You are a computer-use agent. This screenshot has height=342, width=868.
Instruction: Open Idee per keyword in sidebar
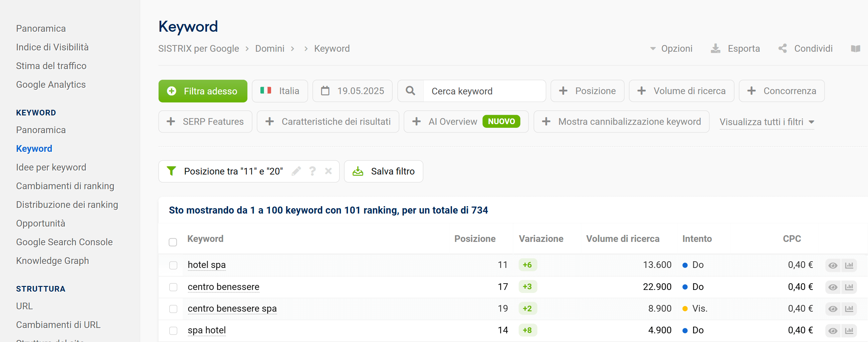51,167
